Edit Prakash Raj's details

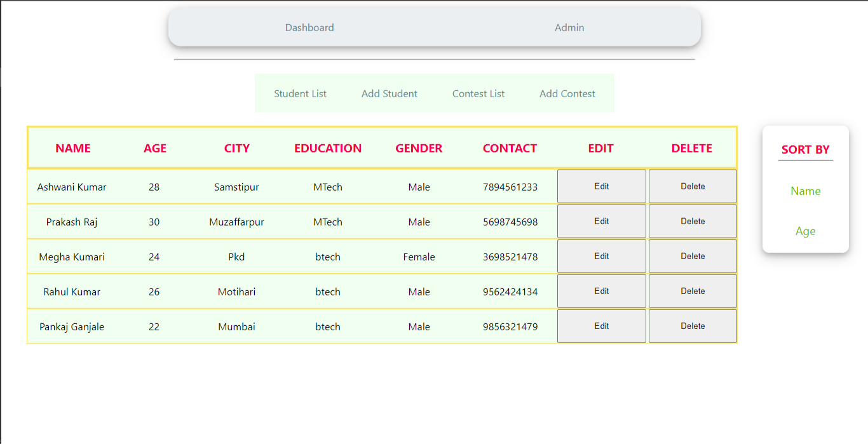tap(601, 220)
